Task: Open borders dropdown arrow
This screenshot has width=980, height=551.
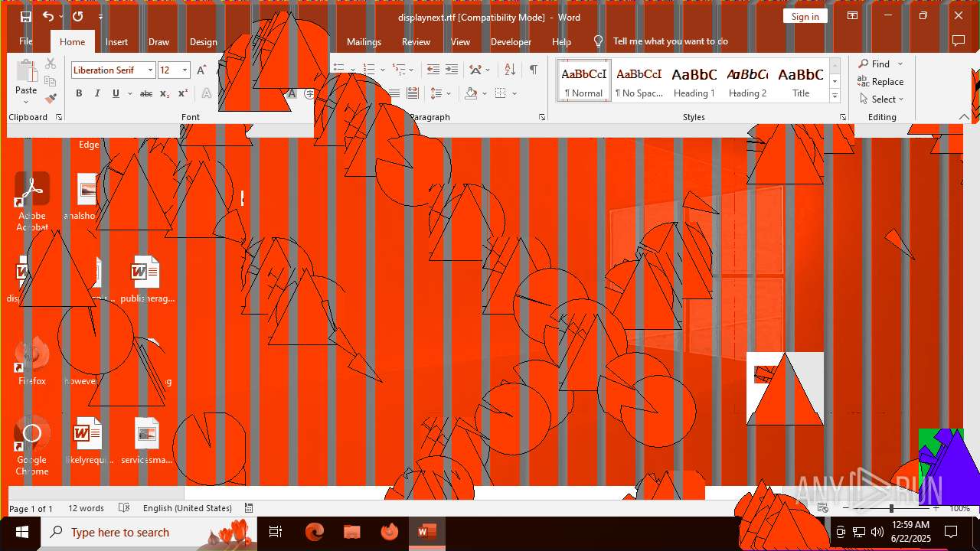Action: pos(514,93)
